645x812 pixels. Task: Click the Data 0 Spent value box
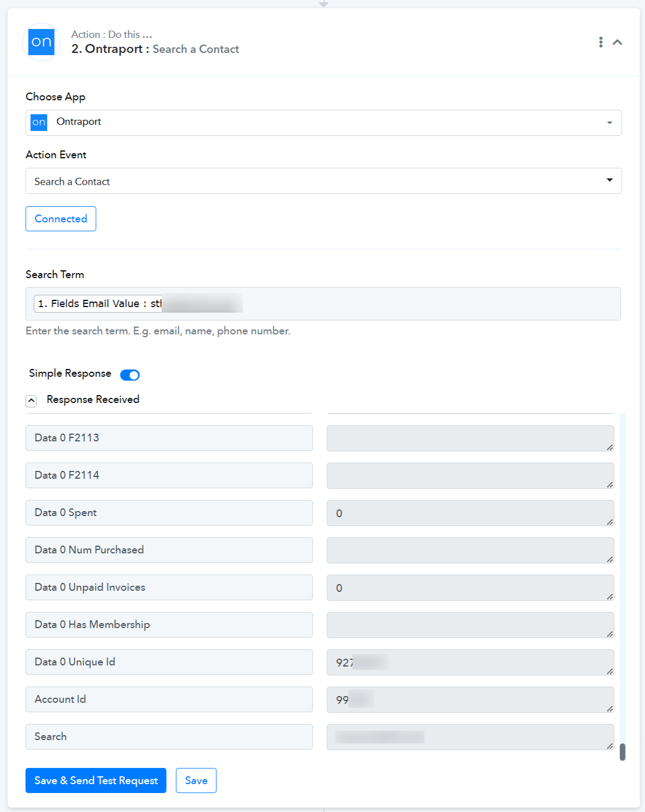click(470, 513)
